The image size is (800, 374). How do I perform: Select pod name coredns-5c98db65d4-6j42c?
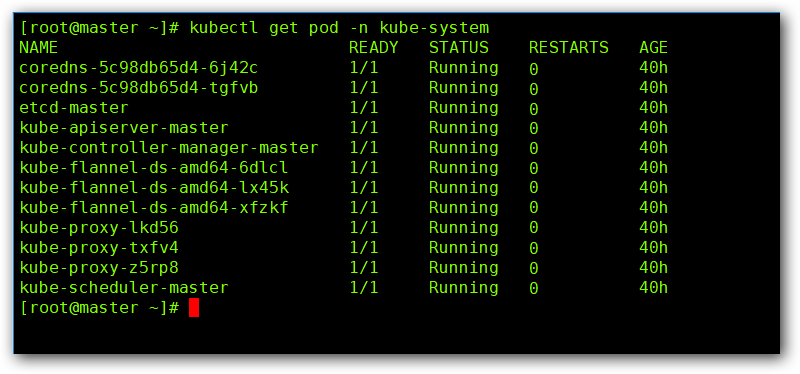click(138, 68)
